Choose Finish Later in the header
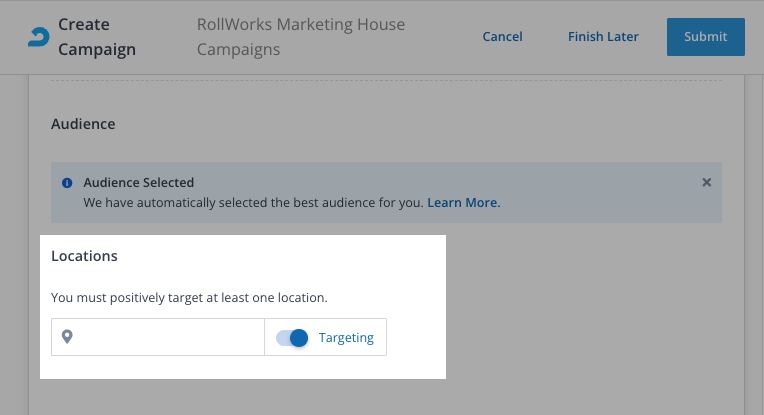Viewport: 764px width, 415px height. click(603, 37)
